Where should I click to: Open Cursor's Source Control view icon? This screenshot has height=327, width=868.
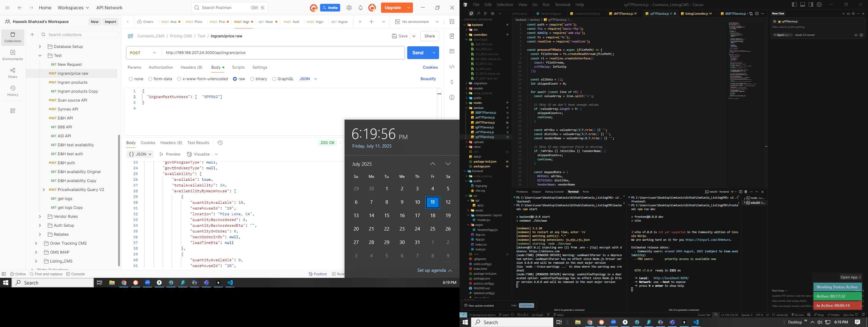point(486,13)
